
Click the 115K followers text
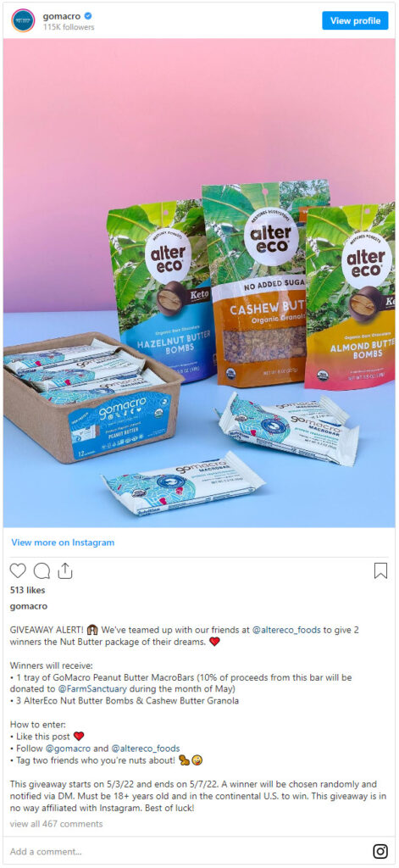(x=69, y=27)
